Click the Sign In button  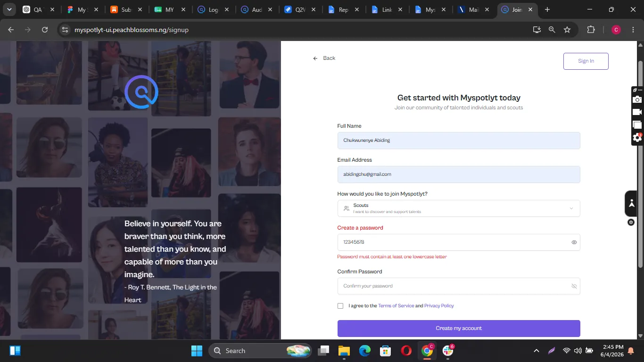[586, 61]
